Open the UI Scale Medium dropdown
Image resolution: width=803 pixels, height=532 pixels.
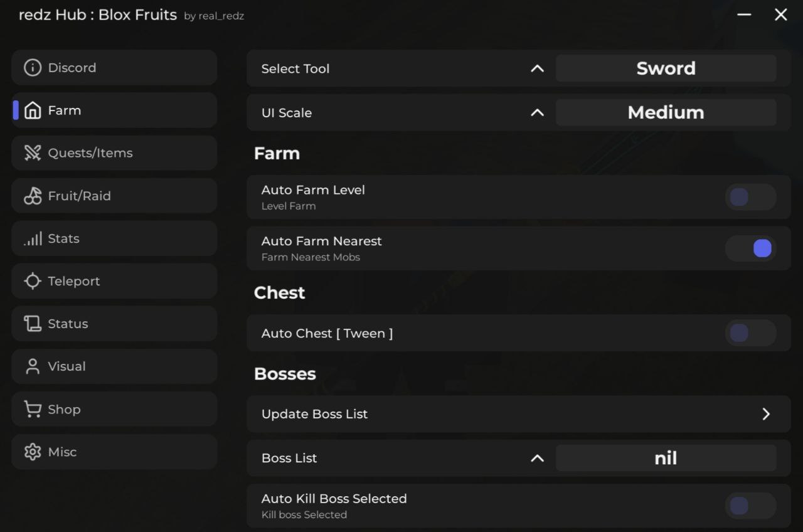point(666,113)
